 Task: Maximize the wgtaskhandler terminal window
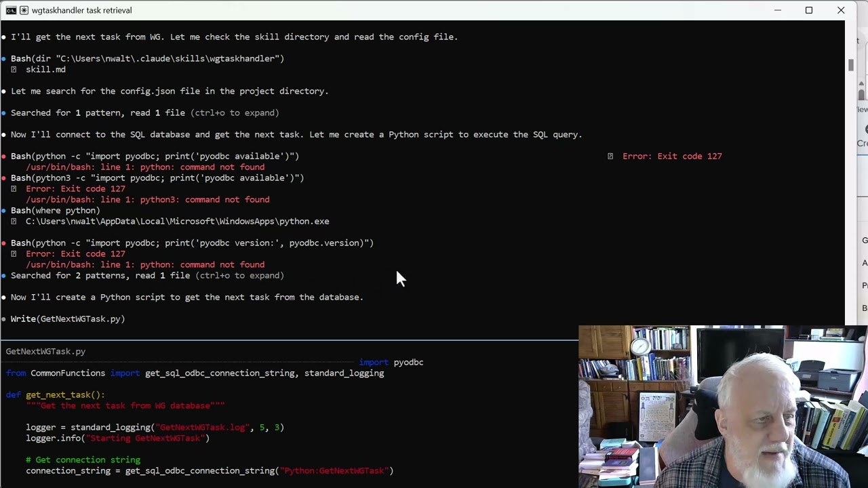tap(809, 10)
